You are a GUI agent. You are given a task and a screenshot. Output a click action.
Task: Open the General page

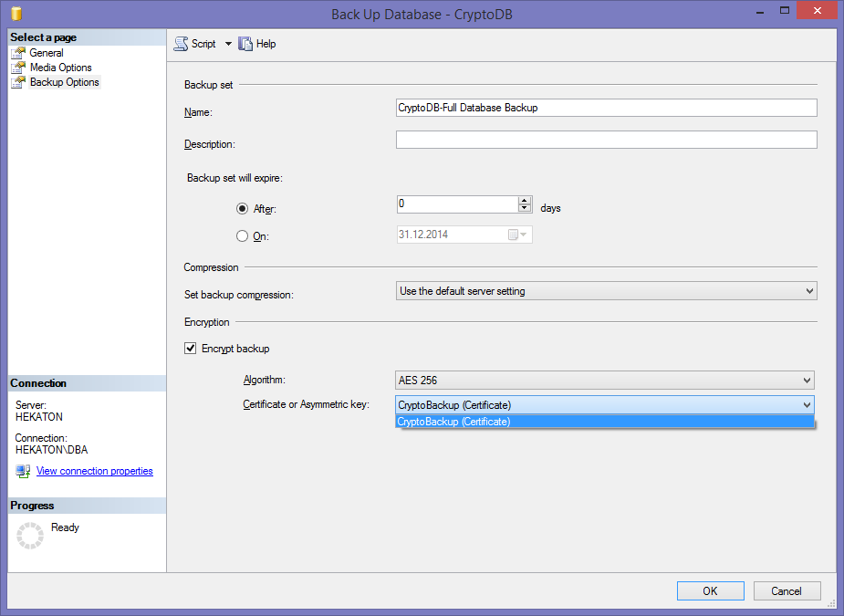(47, 53)
